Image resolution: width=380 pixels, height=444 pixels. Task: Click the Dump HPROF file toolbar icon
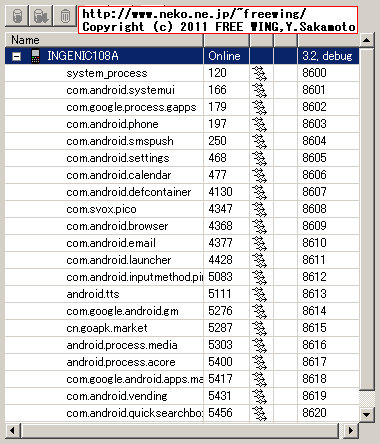pos(41,16)
